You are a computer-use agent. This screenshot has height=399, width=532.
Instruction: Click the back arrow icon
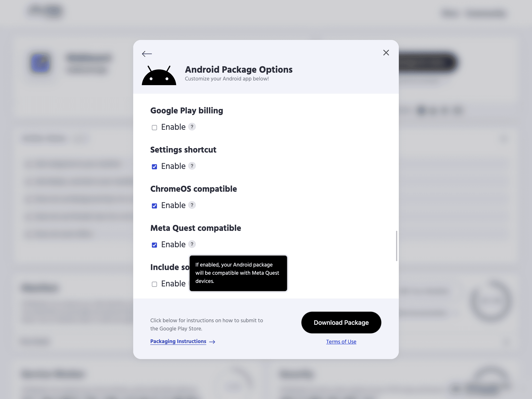(x=147, y=53)
